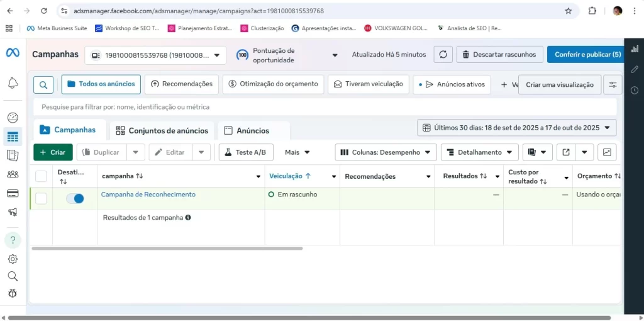Screen dimensions: 644x321
Task: Open the Detalhamento dropdown
Action: [479, 152]
